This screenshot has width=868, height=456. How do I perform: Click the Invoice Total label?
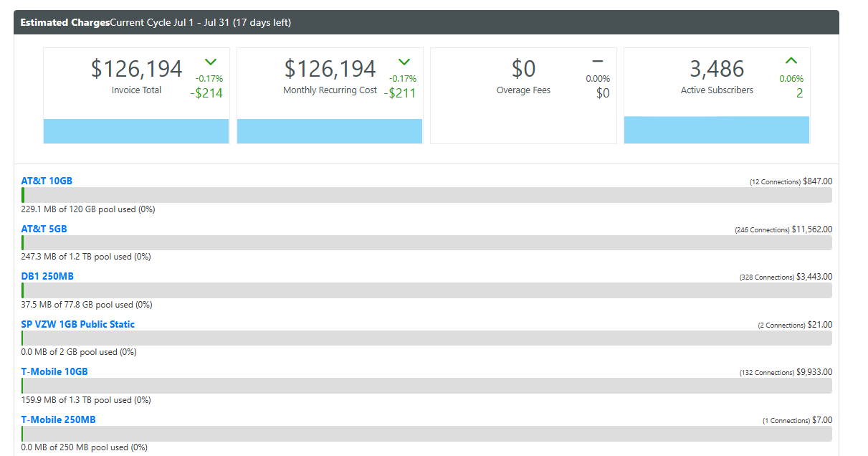[136, 90]
